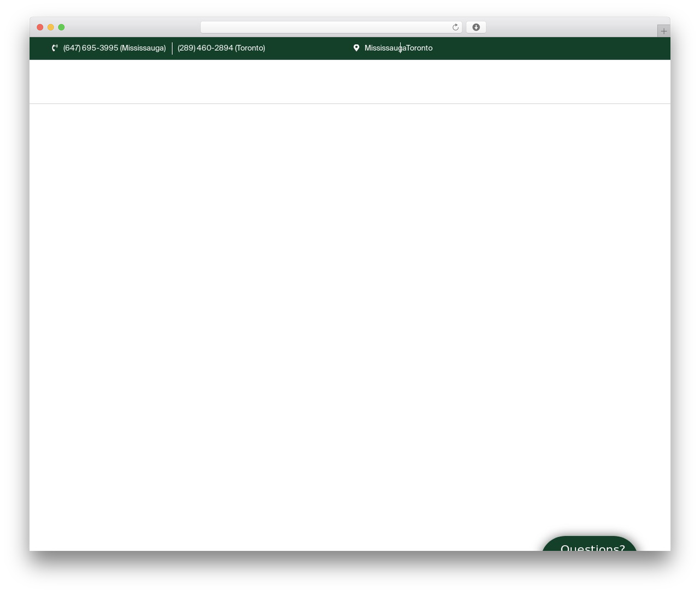Screen dimensions: 700x593
Task: Call the Toronto phone number (289) 460-2894
Action: click(x=221, y=48)
